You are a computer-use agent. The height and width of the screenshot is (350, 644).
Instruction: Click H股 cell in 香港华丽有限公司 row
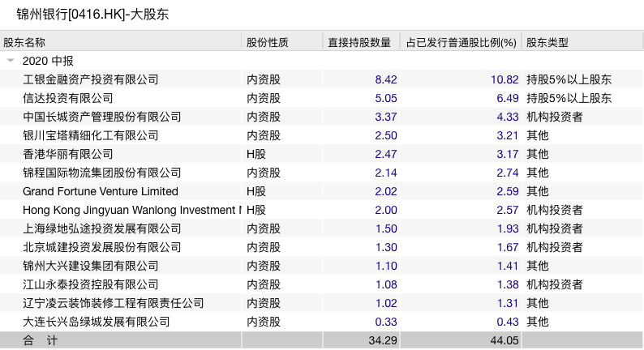point(256,154)
